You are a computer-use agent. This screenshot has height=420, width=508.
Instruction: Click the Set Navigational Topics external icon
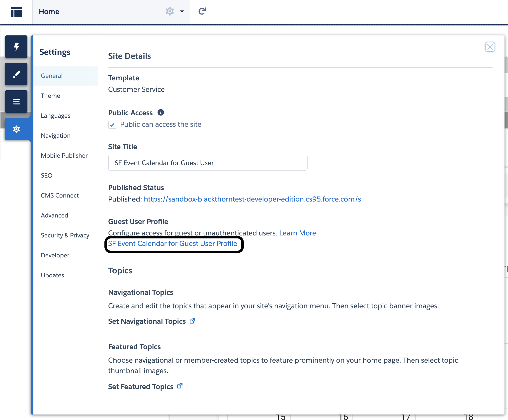pos(192,321)
